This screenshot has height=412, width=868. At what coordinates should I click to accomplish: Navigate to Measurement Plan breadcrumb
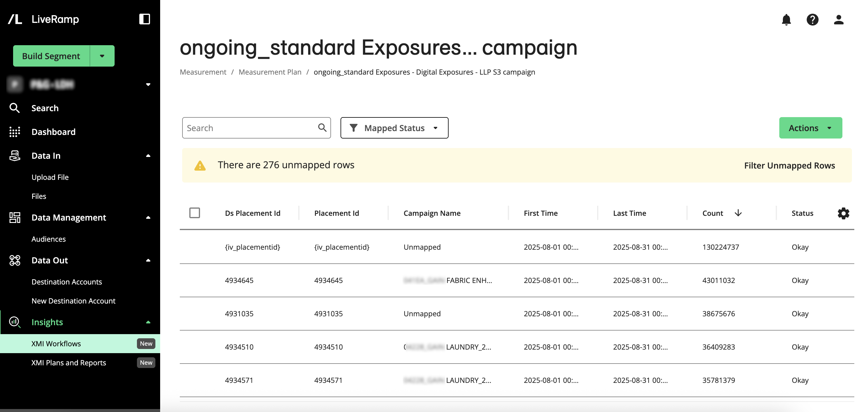tap(270, 72)
